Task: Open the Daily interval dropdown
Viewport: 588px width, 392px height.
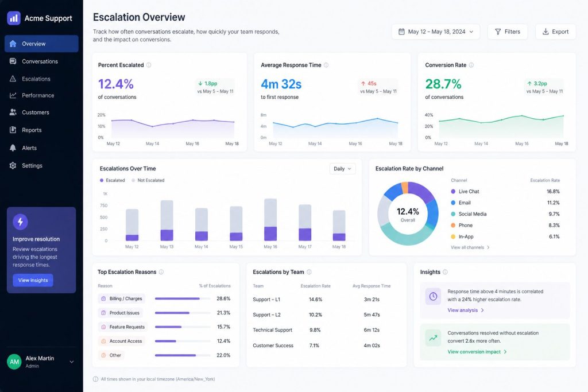Action: coord(342,169)
